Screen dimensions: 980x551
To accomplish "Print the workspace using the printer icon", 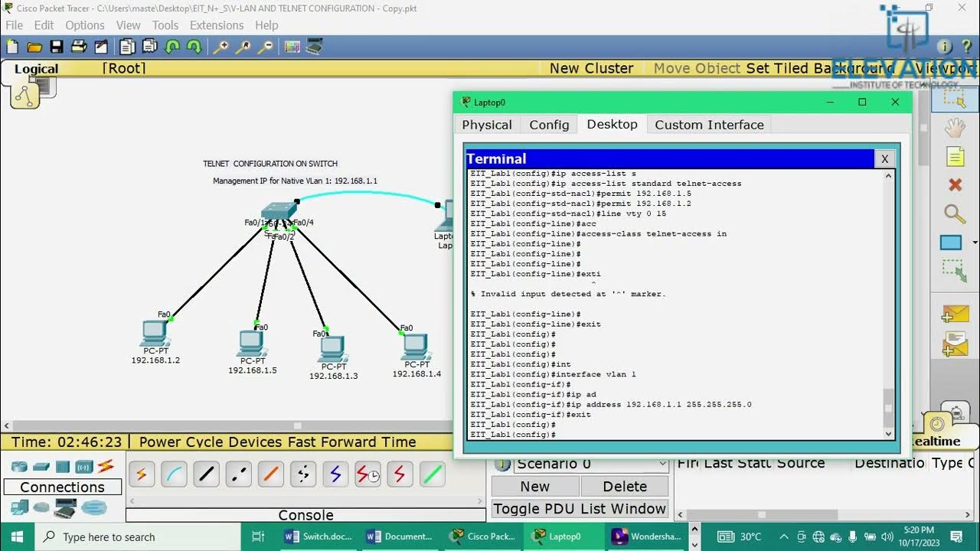I will tap(78, 47).
